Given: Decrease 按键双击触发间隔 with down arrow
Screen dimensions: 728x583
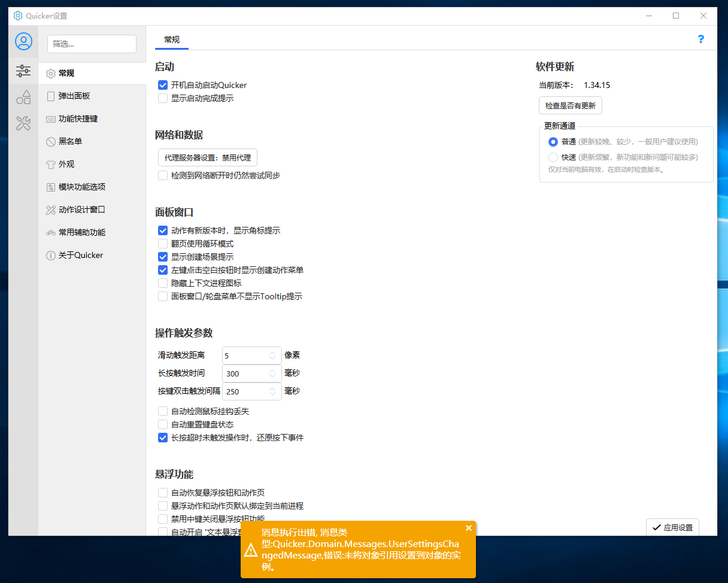Looking at the screenshot, I should pyautogui.click(x=273, y=395).
